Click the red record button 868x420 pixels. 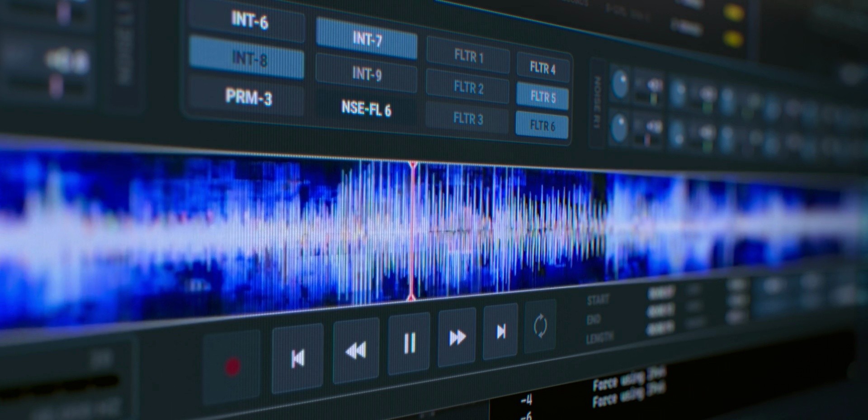pyautogui.click(x=232, y=367)
